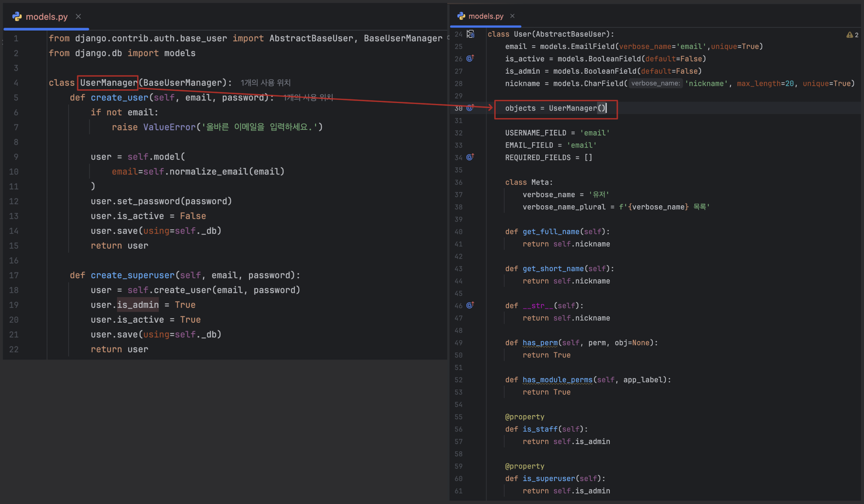This screenshot has width=864, height=504.
Task: Select the right pane models.py tab
Action: click(486, 16)
